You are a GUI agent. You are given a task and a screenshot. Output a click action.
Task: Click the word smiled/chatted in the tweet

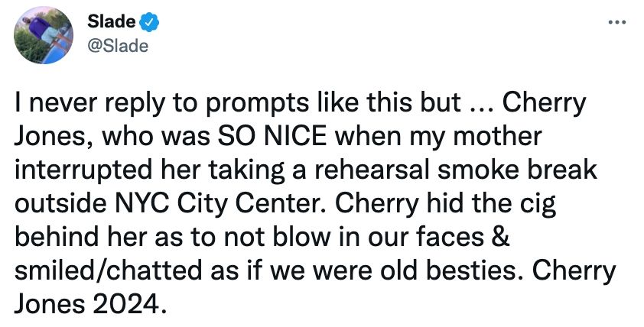click(x=109, y=271)
